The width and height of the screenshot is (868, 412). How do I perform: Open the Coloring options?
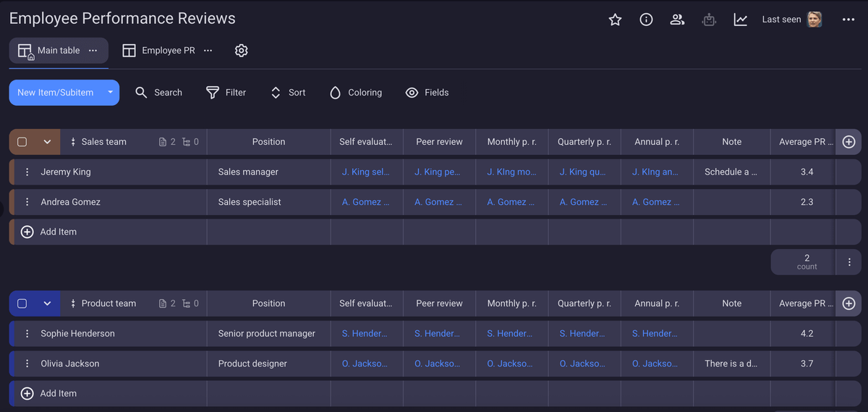tap(355, 93)
